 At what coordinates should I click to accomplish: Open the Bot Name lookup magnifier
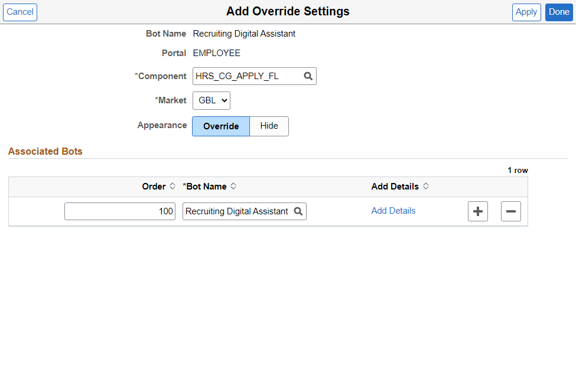point(298,211)
